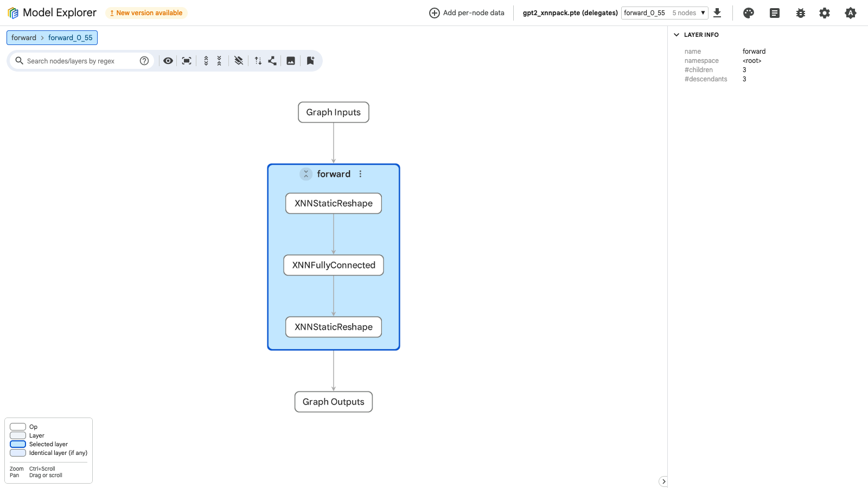Viewport: 868px width, 488px height.
Task: Collapse the side panel with the arrow button
Action: tap(663, 481)
